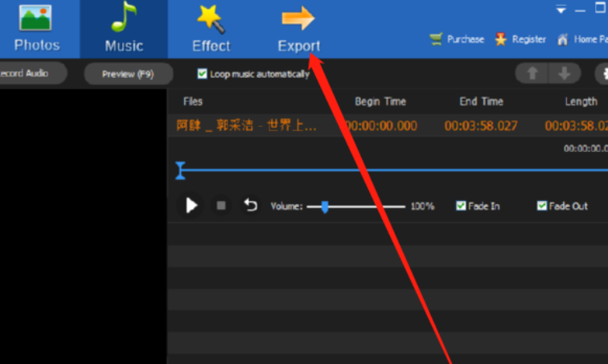
Task: Toggle the Fade Out checkbox
Action: pyautogui.click(x=542, y=206)
